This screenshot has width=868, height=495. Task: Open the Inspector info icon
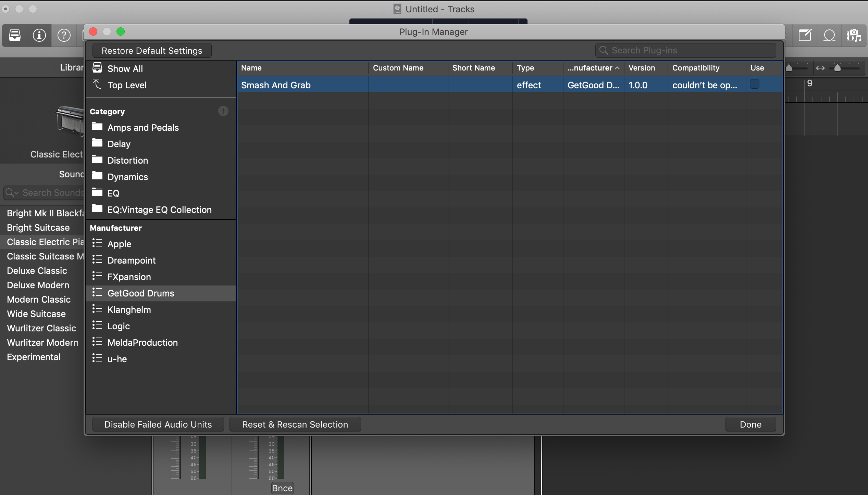point(39,35)
